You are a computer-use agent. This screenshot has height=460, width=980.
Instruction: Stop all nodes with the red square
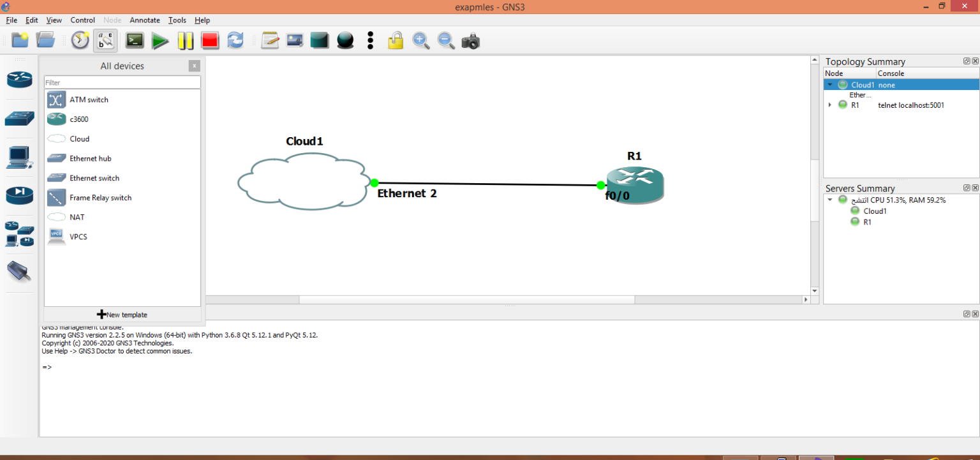[210, 41]
